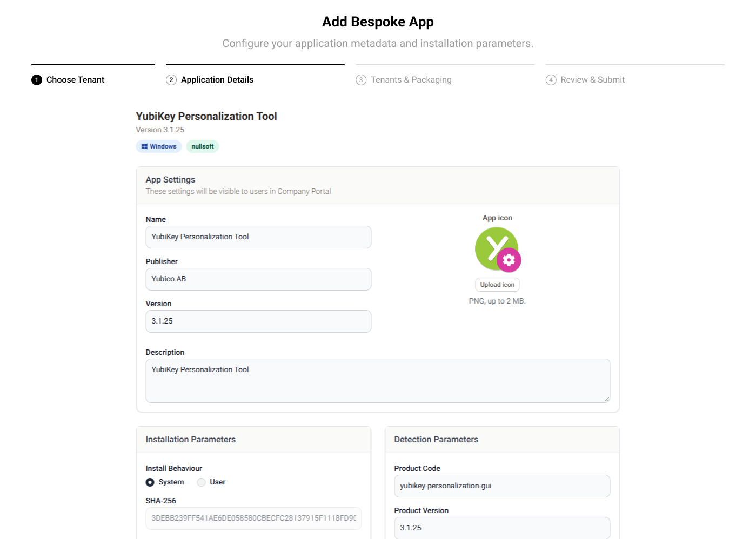Click the Windows platform badge
Viewport: 756px width, 539px height.
click(x=159, y=146)
